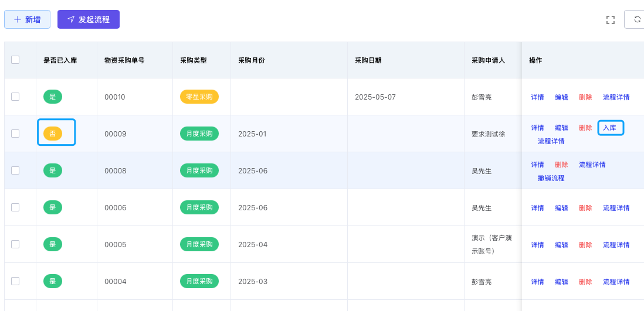Screen dimensions: 644x311
Task: Click 删除 for order 00009
Action: coord(585,128)
